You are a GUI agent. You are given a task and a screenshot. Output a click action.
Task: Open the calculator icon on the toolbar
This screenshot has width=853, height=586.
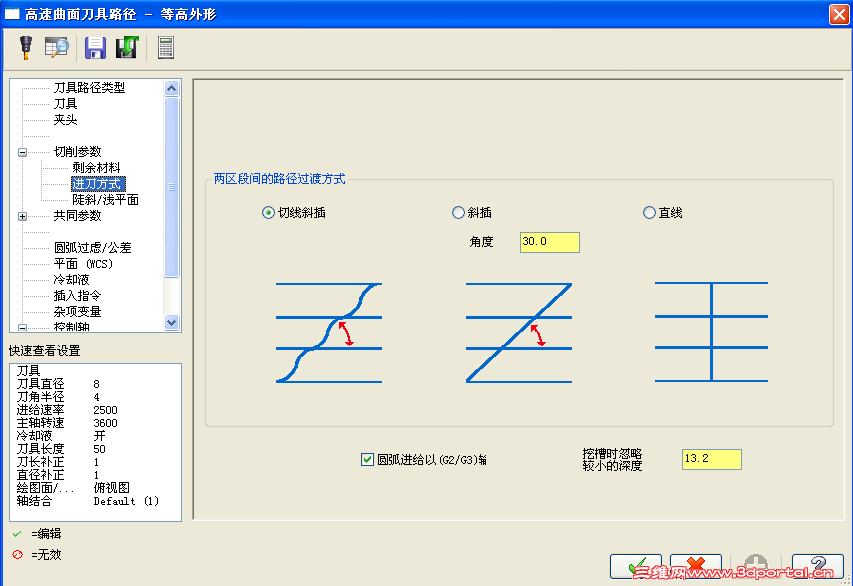point(165,47)
